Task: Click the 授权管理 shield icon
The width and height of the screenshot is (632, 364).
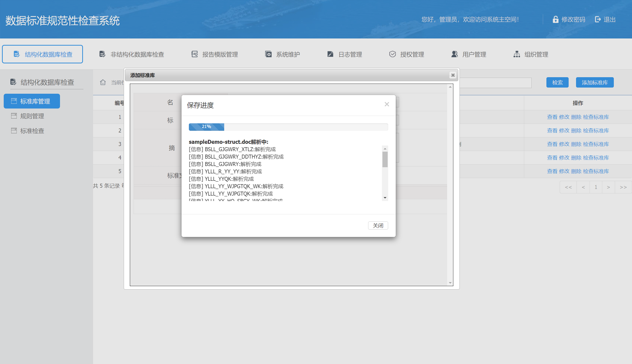Action: pos(392,54)
